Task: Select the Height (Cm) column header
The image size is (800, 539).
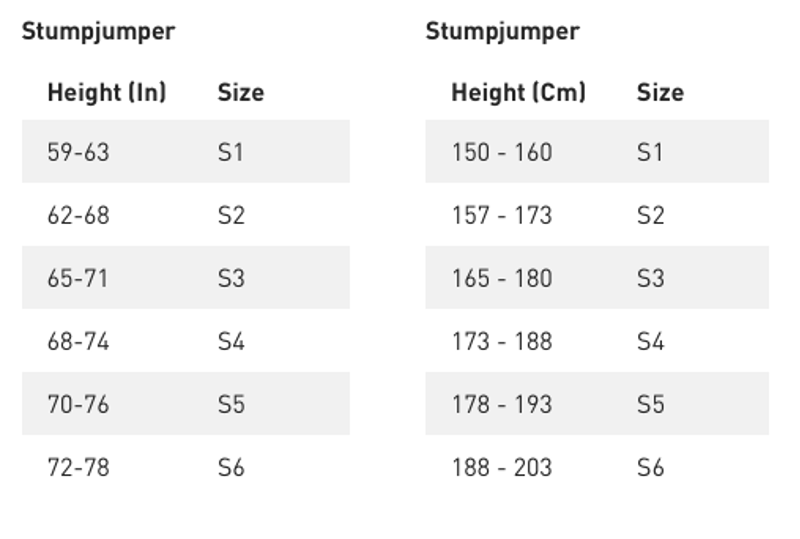Action: pyautogui.click(x=518, y=93)
